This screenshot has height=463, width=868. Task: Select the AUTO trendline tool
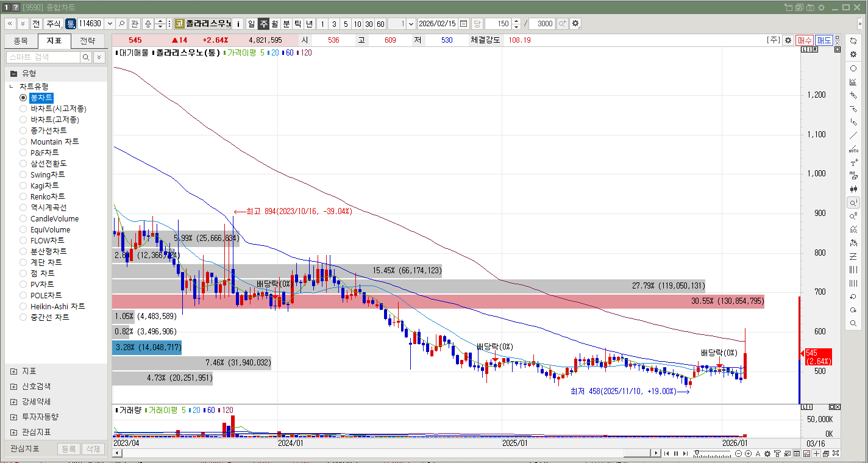pyautogui.click(x=853, y=149)
